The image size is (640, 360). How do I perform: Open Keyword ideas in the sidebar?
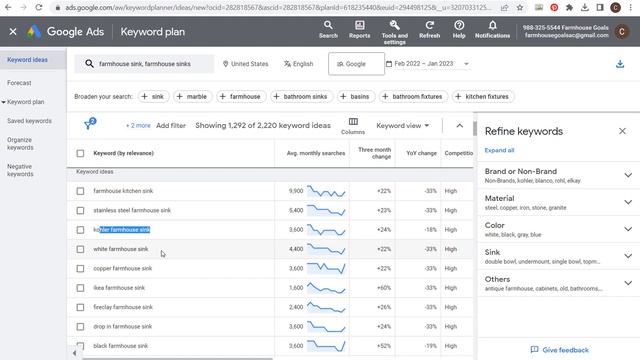point(27,60)
